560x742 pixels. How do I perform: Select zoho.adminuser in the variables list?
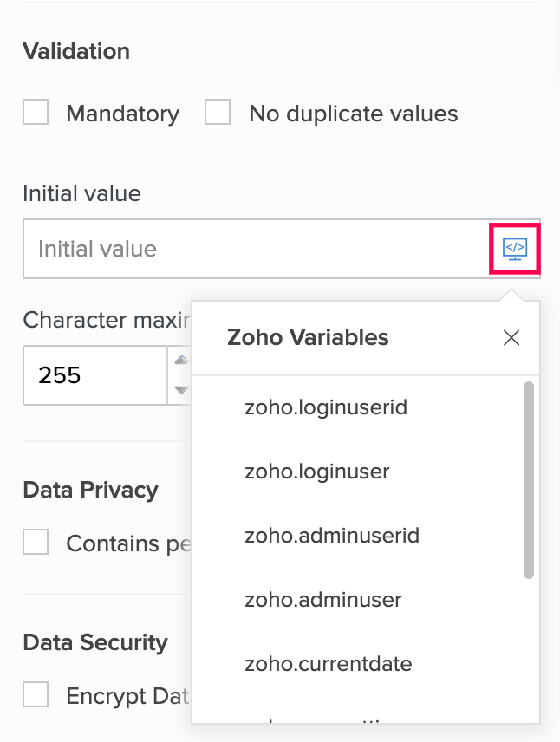pyautogui.click(x=323, y=600)
